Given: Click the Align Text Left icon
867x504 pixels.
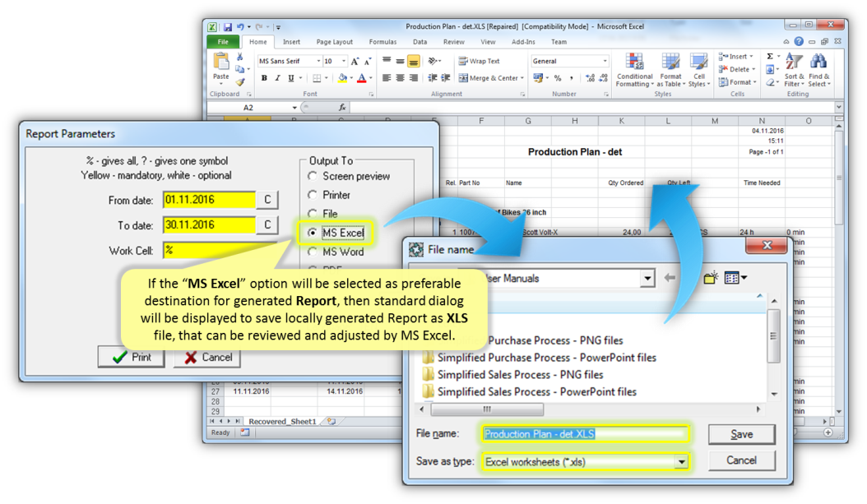Looking at the screenshot, I should (x=387, y=78).
